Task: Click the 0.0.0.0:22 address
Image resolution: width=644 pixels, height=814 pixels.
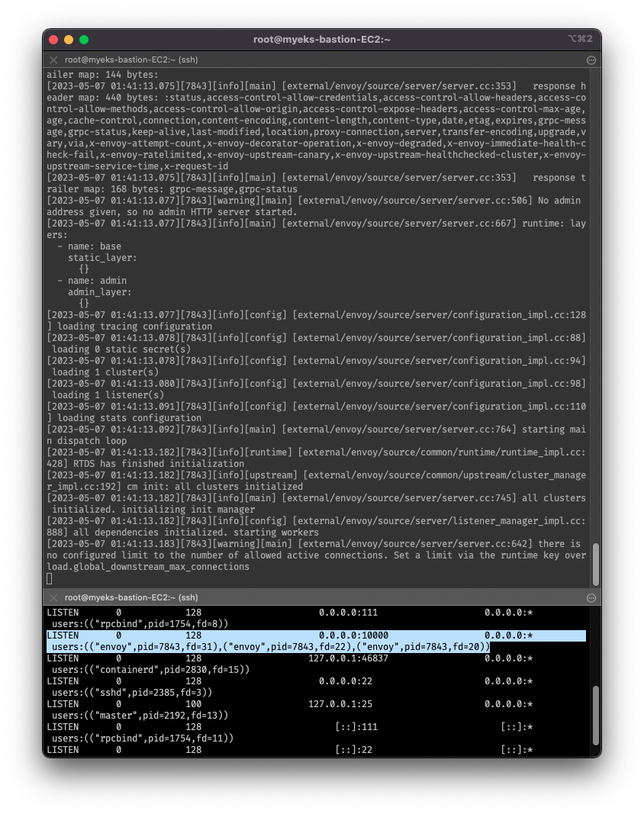Action: (346, 681)
